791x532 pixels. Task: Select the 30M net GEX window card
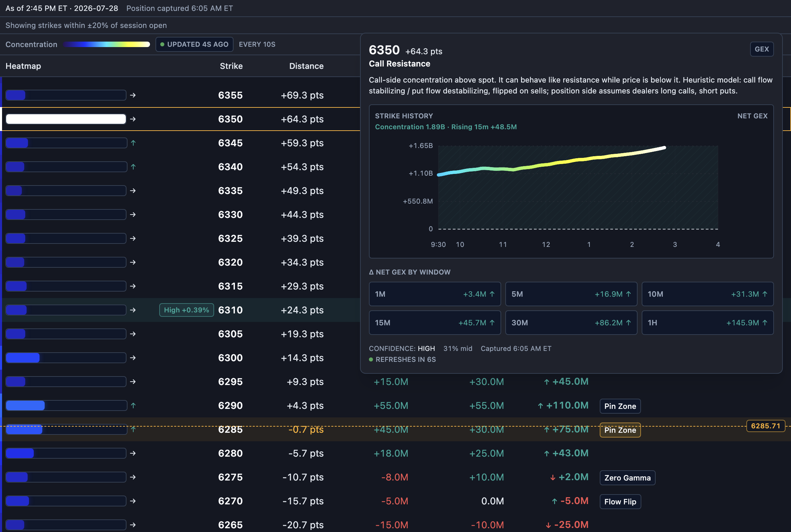coord(571,323)
